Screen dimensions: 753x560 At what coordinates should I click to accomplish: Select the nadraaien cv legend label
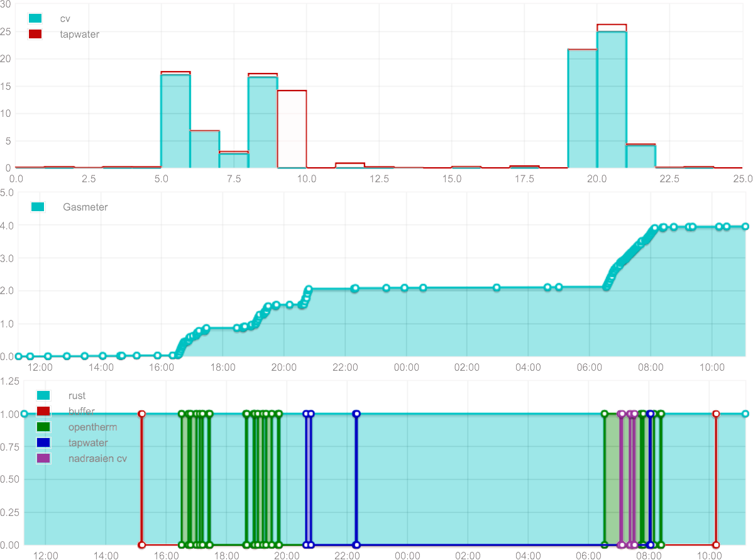[x=97, y=459]
